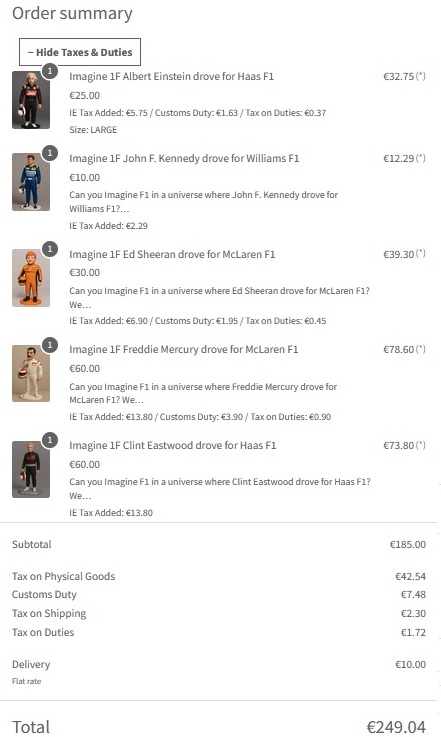The height and width of the screenshot is (737, 441).
Task: Collapse the Hide Taxes & Duties section
Action: 79,52
